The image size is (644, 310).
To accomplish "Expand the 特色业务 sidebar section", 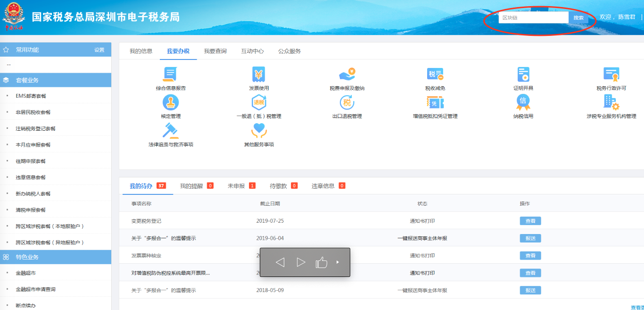I will (x=27, y=257).
